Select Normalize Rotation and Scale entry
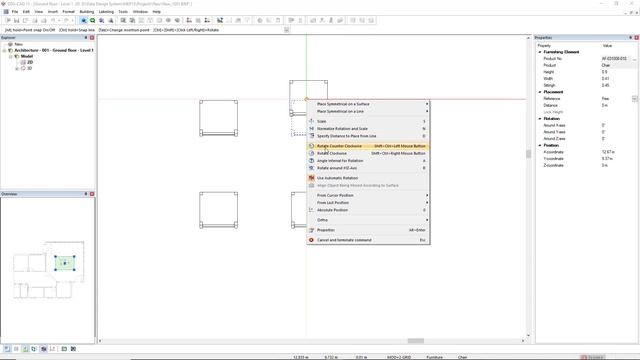The width and height of the screenshot is (640, 360). [368, 129]
